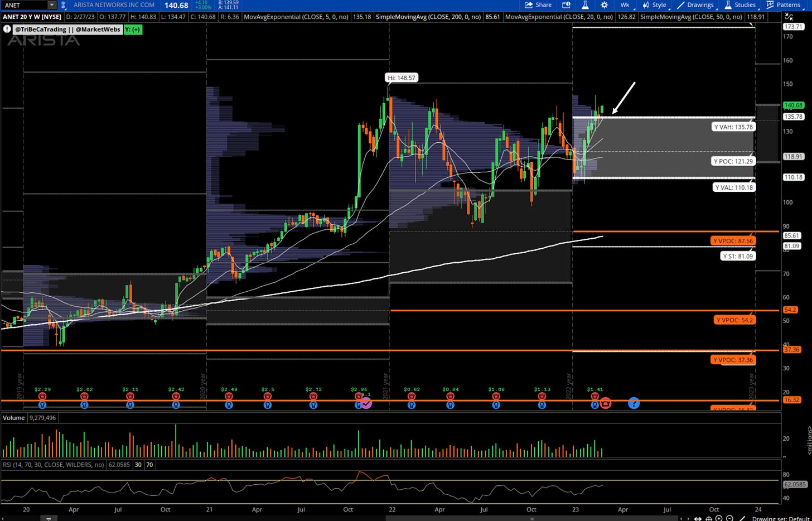Screen dimensions: 812x521
Task: Click earnings phone icon labeled $2.49
Action: pos(229,397)
